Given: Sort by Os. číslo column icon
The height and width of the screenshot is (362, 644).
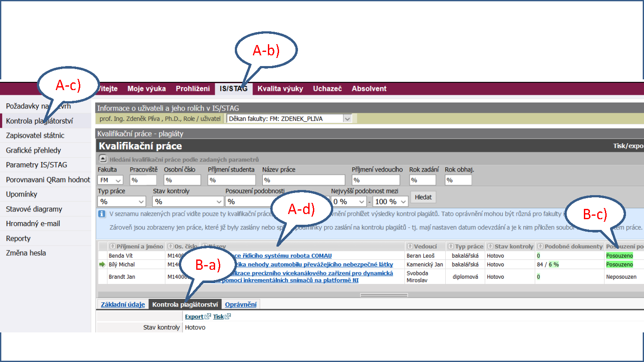Looking at the screenshot, I should (x=170, y=246).
